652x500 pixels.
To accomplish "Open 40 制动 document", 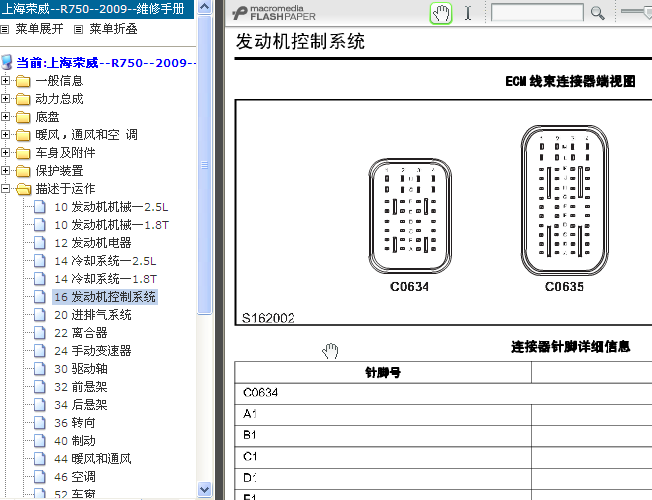I will (x=75, y=441).
